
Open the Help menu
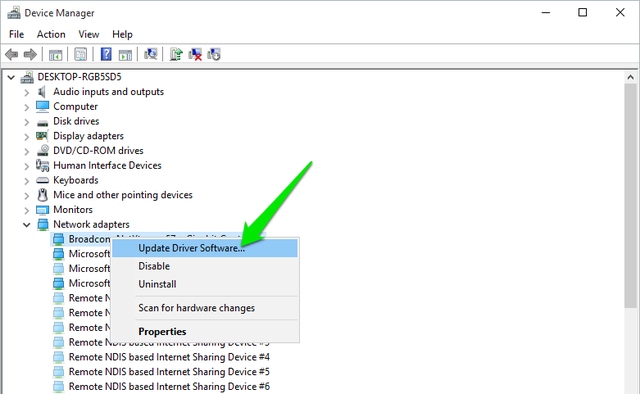(122, 34)
